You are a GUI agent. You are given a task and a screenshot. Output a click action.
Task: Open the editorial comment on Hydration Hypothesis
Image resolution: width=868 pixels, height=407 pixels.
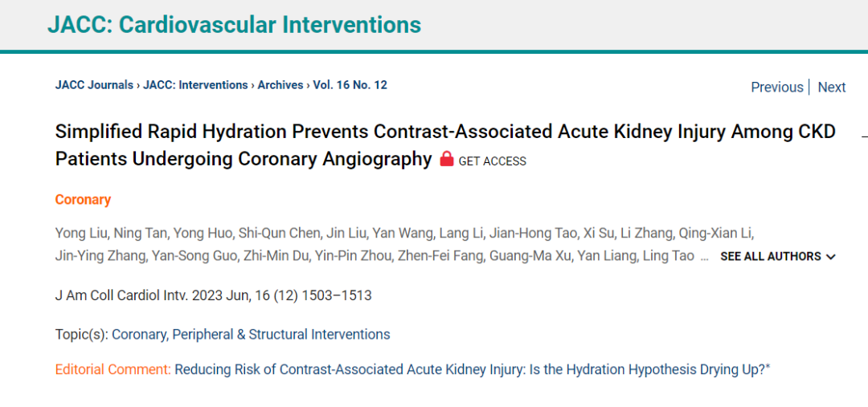tap(473, 370)
